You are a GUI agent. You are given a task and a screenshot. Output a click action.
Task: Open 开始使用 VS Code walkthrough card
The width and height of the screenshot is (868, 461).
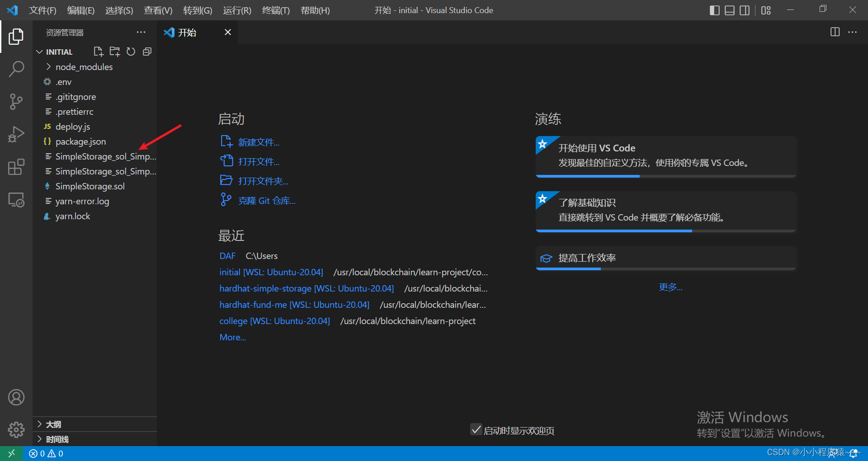pyautogui.click(x=666, y=156)
